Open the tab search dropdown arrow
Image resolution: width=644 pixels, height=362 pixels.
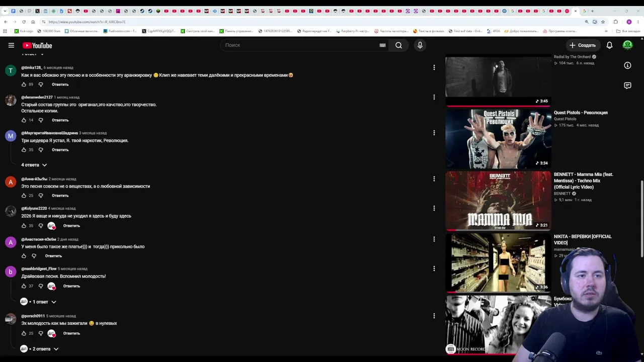click(5, 11)
